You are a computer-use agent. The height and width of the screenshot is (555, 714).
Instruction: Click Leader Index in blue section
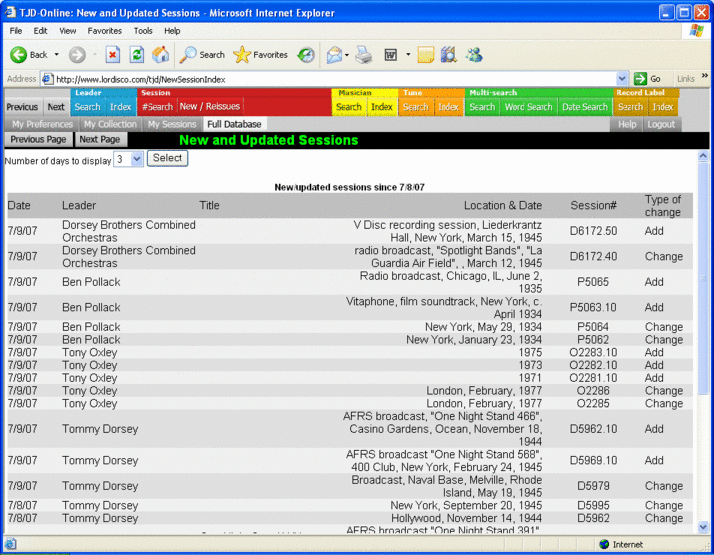point(120,107)
